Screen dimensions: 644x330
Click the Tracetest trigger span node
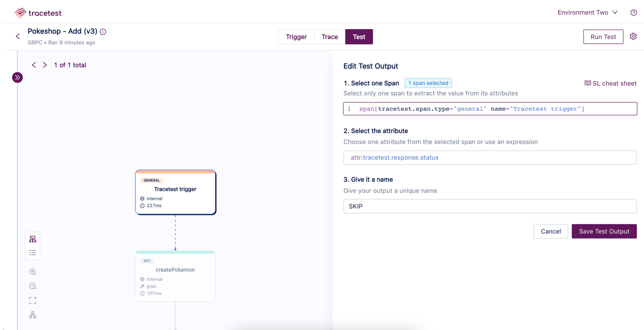176,192
